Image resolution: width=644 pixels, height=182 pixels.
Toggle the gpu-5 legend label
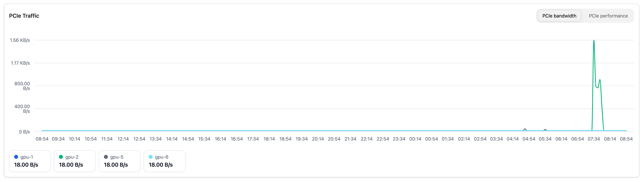point(117,157)
